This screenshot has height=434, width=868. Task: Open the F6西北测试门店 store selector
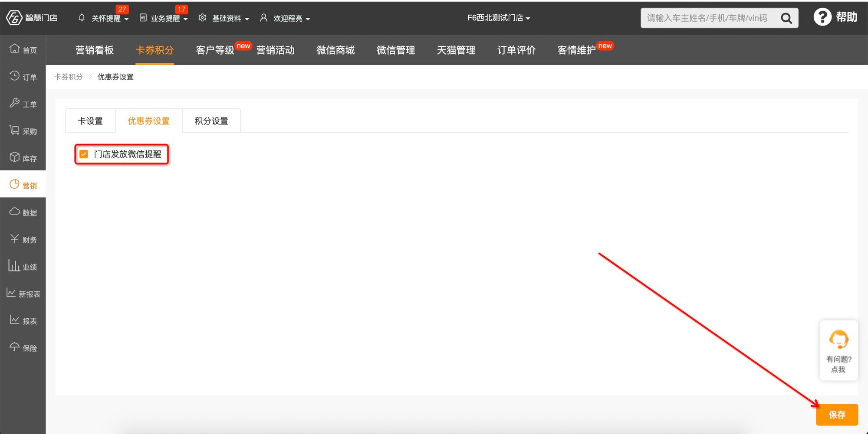[x=499, y=18]
